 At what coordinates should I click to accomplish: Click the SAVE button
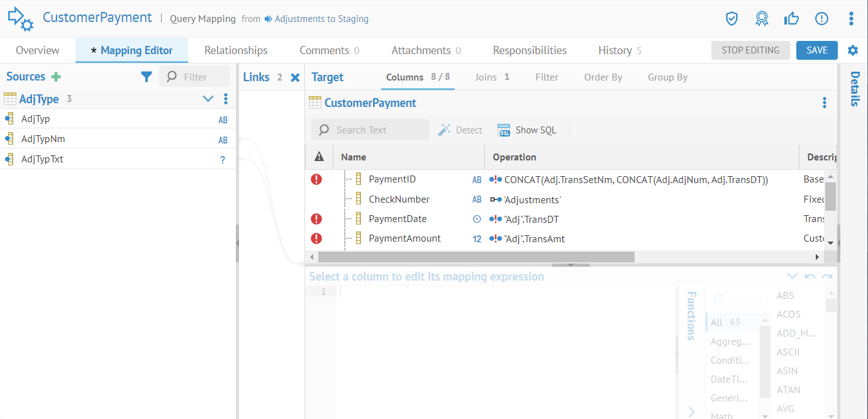coord(816,50)
